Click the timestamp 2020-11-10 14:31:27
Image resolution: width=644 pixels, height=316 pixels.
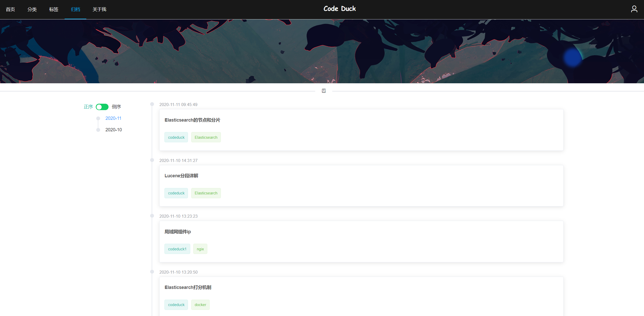tap(178, 160)
